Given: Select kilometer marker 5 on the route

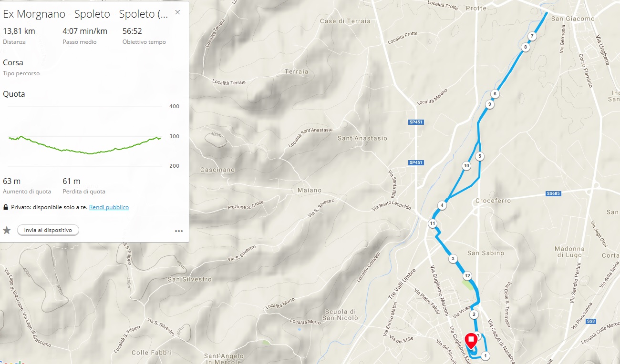Looking at the screenshot, I should click(x=480, y=156).
